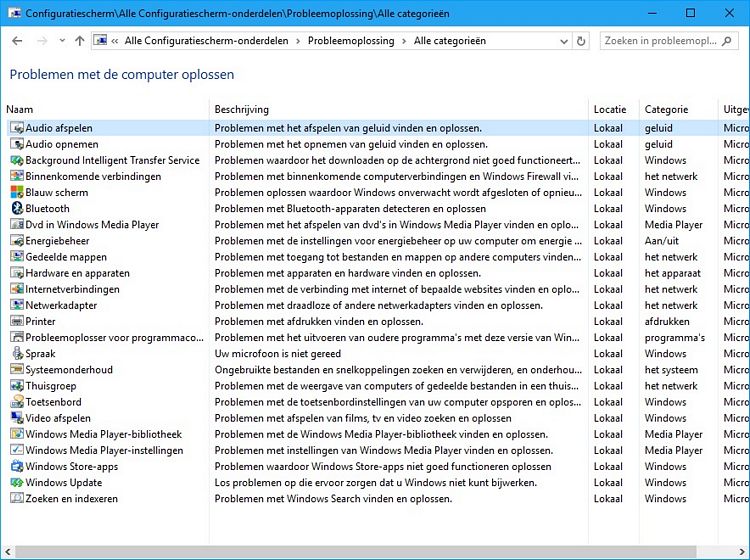This screenshot has height=560, width=750.
Task: Click the Audio opnemen icon
Action: [x=17, y=144]
